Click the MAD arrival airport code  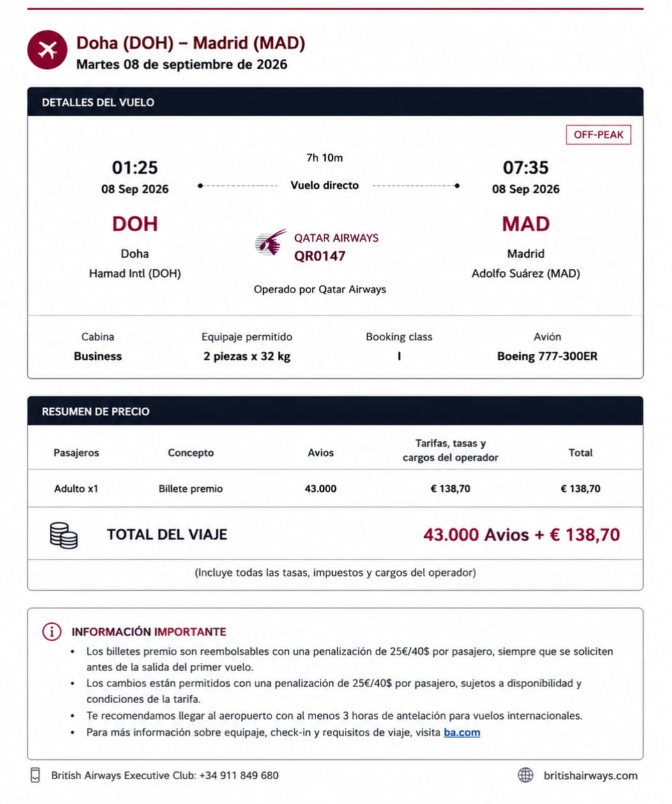point(526,224)
